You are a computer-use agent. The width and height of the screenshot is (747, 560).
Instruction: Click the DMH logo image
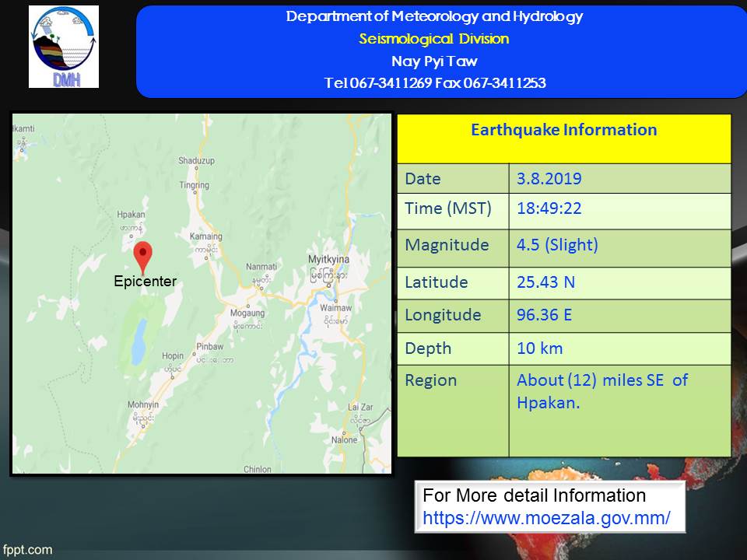64,47
